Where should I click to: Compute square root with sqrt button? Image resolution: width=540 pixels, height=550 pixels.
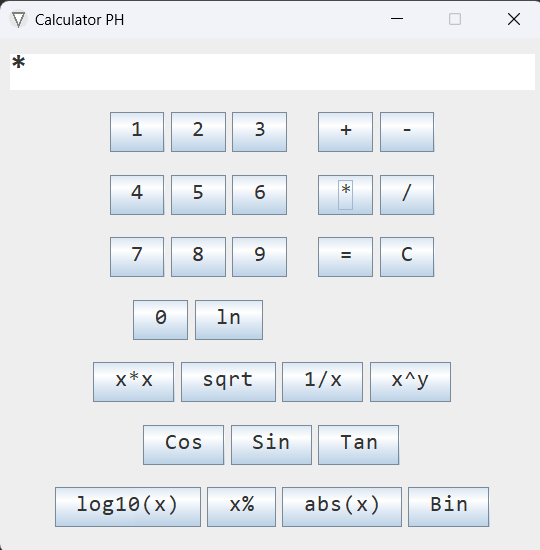[x=228, y=382]
